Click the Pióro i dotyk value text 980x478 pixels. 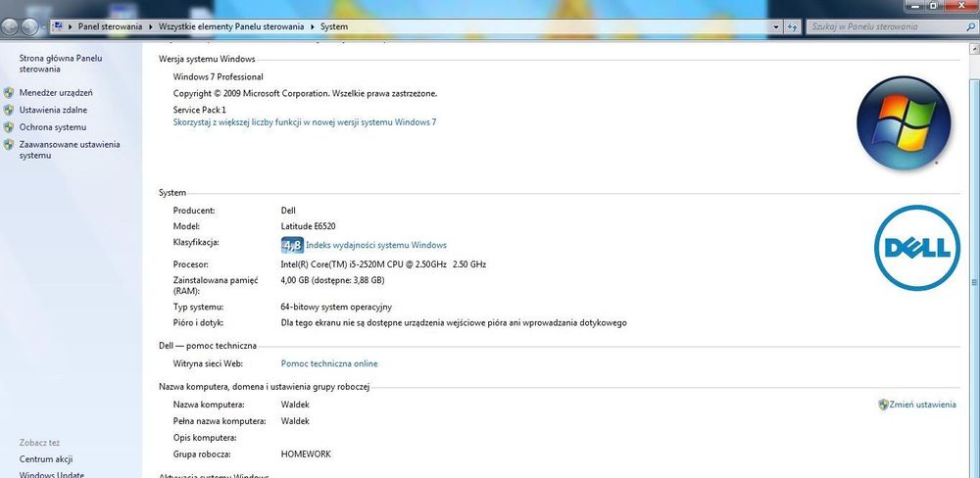coord(454,323)
